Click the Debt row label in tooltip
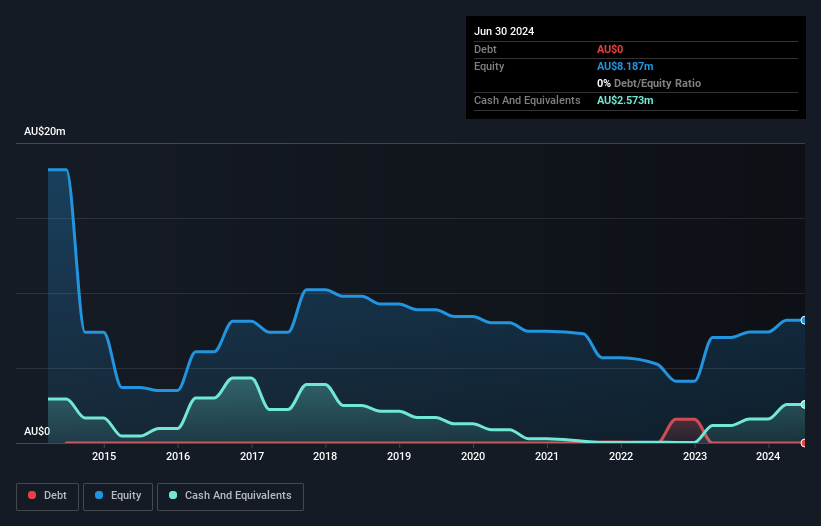821x526 pixels. pyautogui.click(x=485, y=49)
